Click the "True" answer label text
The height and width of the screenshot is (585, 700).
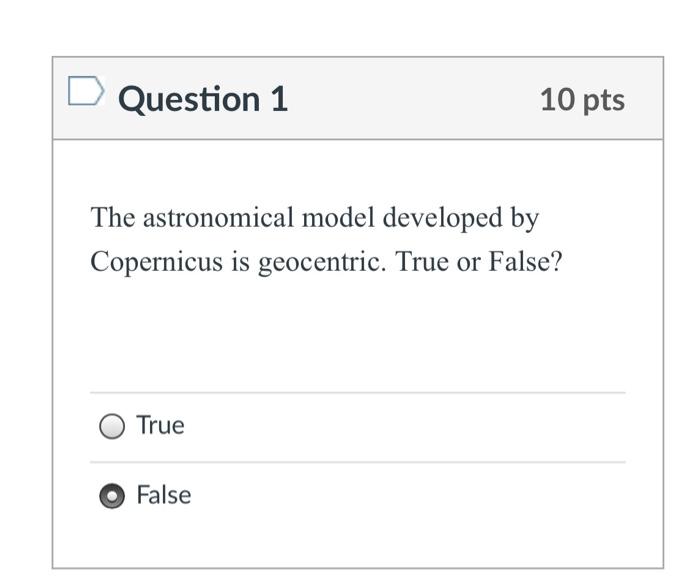[x=160, y=426]
